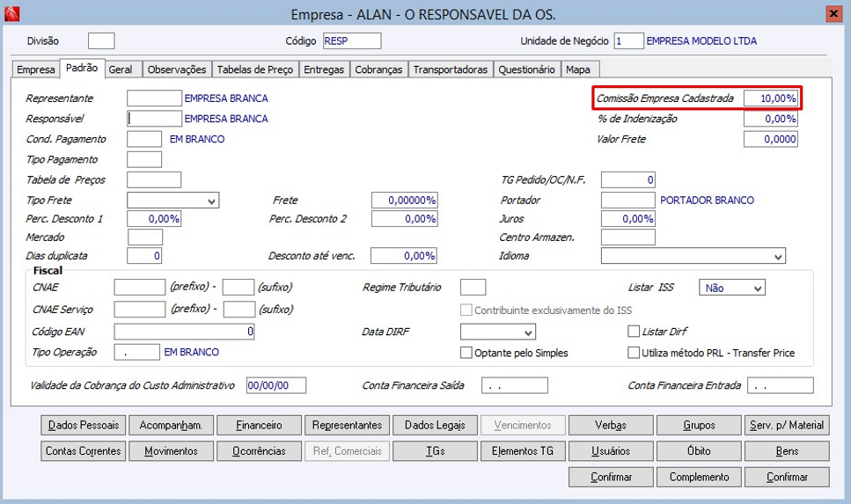Click the Portador input field
The width and height of the screenshot is (851, 504).
[628, 201]
